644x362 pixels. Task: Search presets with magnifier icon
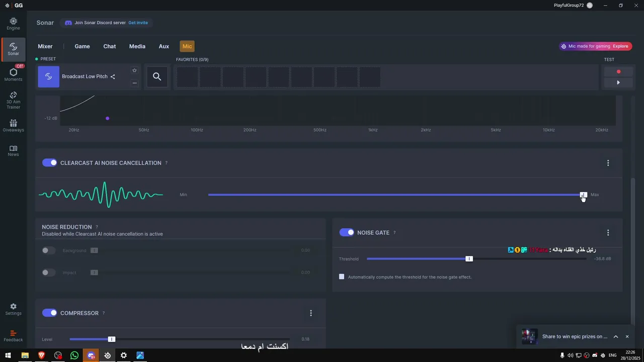157,76
